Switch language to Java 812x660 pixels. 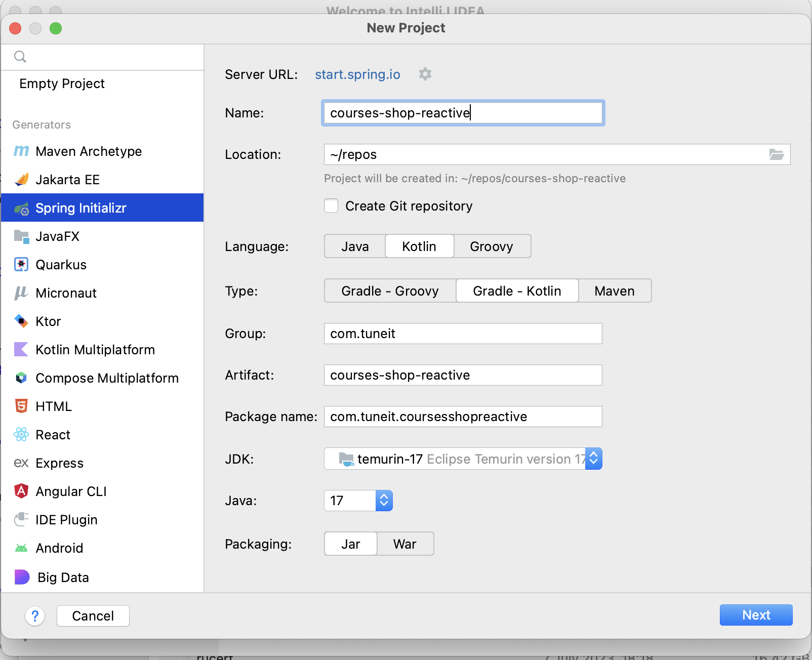click(355, 246)
